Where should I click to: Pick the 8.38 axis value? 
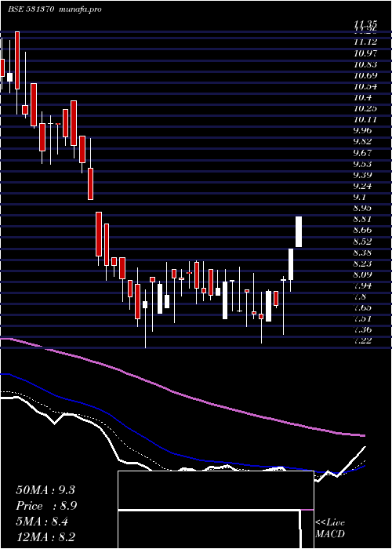coord(362,252)
